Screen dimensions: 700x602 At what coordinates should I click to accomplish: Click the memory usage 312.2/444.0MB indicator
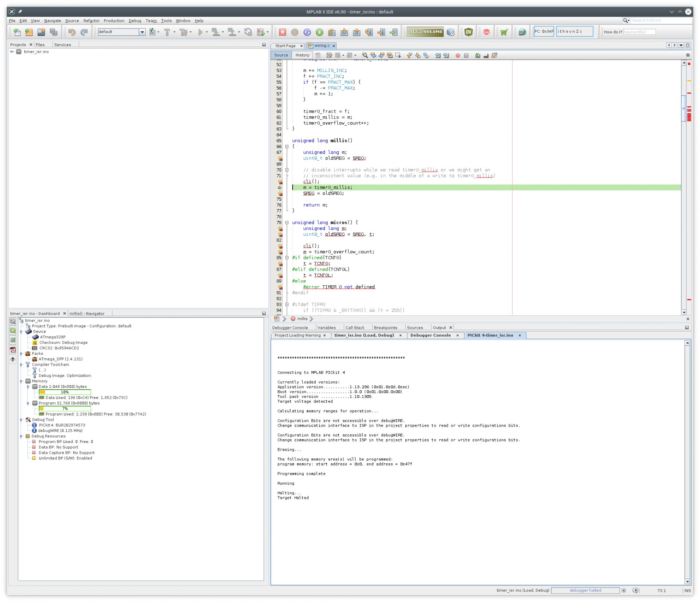(425, 32)
